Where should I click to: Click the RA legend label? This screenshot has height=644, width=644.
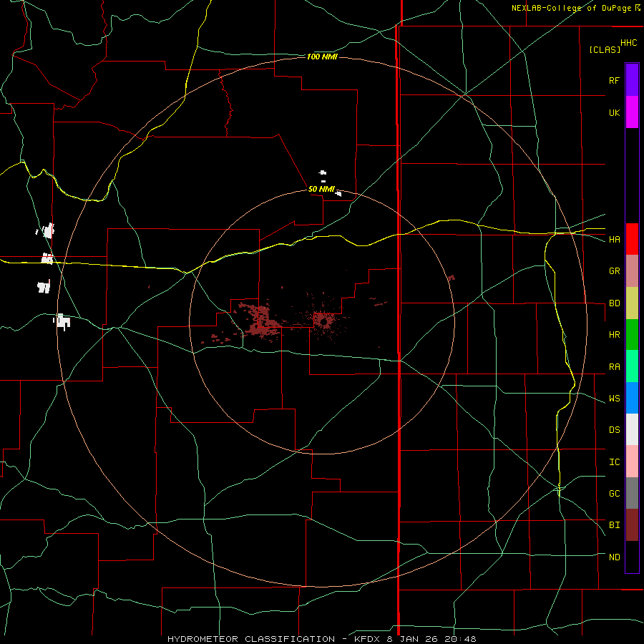[x=614, y=367]
